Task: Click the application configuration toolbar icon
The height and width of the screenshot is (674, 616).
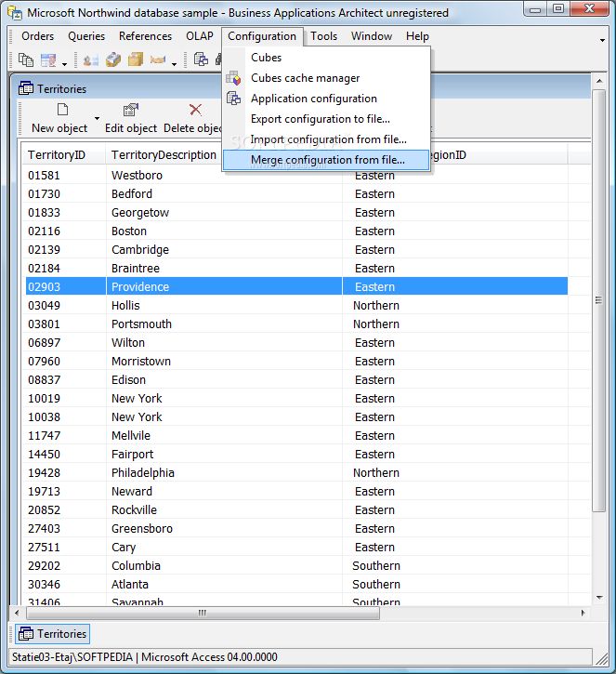Action: click(201, 59)
